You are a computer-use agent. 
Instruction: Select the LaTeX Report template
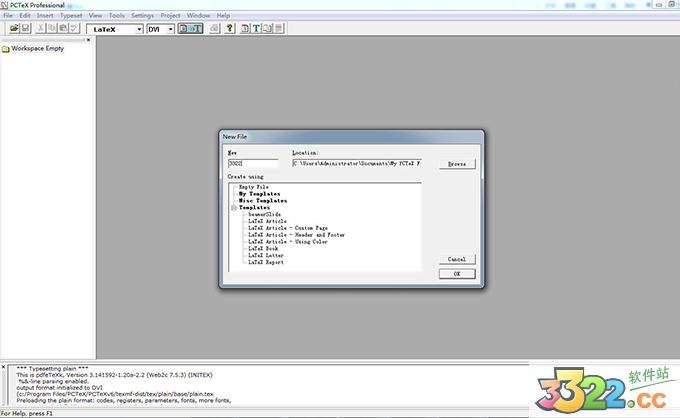[x=266, y=262]
